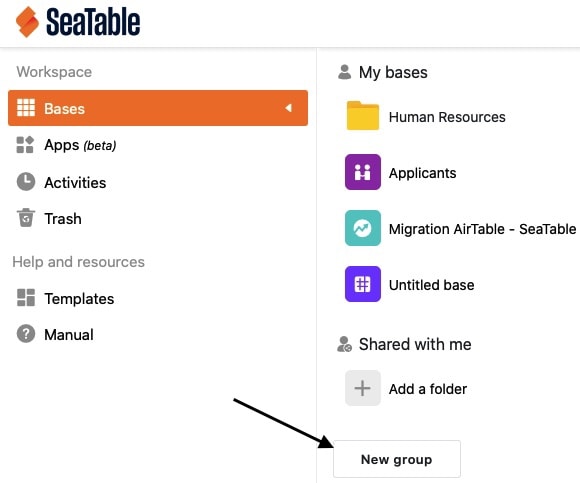
Task: Open the purple Applicants base icon
Action: pos(362,172)
